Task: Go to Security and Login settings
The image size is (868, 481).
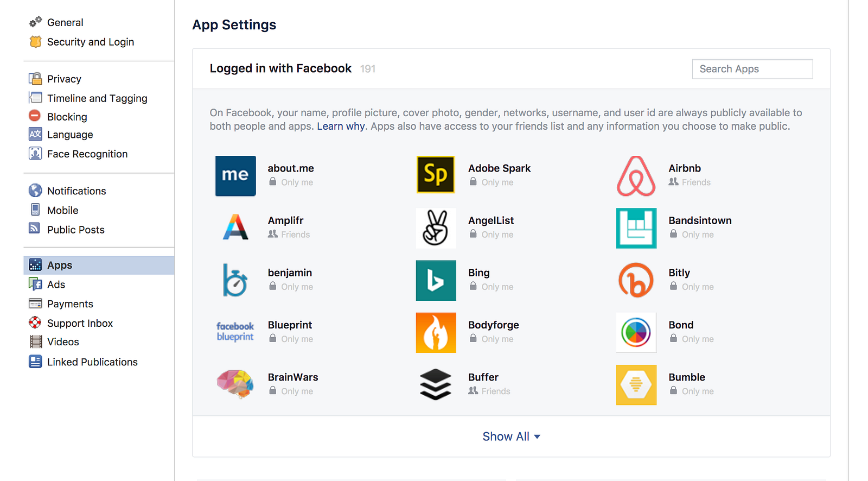Action: [90, 42]
